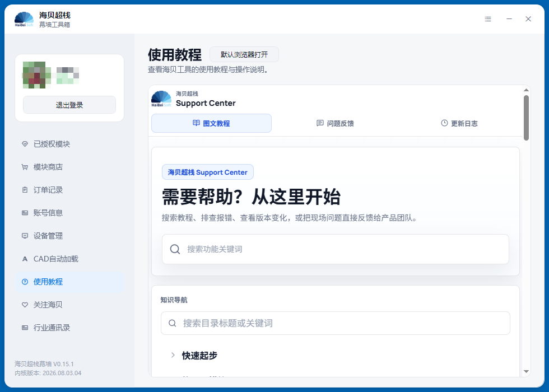
Task: Click the 幕墙工具箱 subtitle in title bar
Action: point(55,25)
